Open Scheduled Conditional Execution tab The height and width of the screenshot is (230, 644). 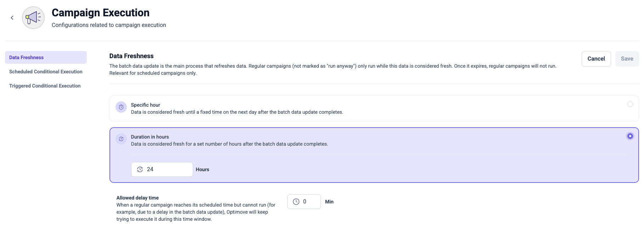coord(46,72)
